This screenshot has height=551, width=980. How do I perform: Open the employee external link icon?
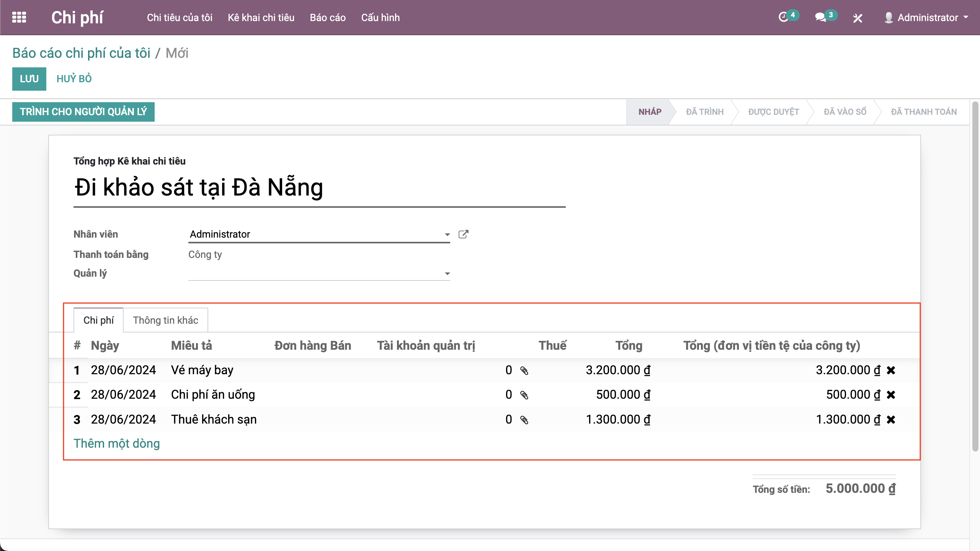[463, 234]
